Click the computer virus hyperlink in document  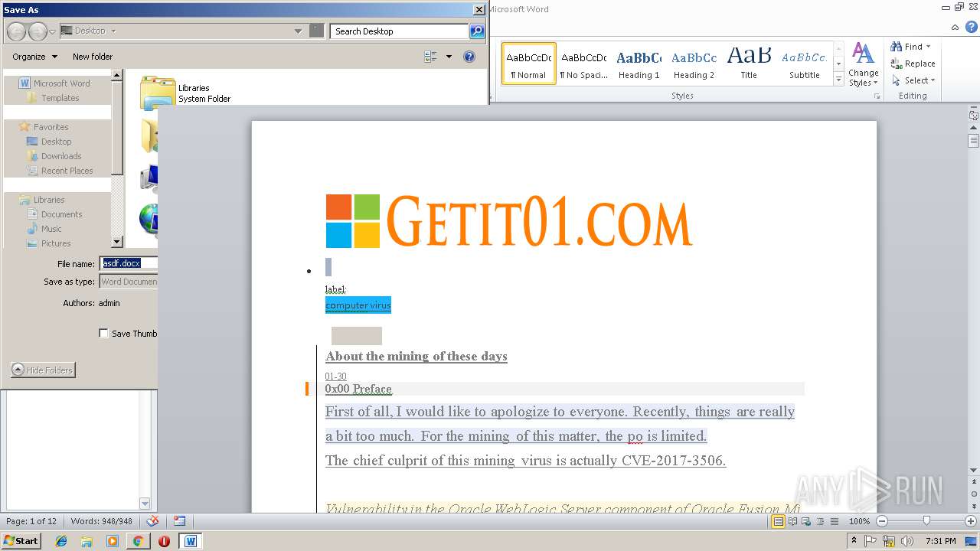(358, 305)
